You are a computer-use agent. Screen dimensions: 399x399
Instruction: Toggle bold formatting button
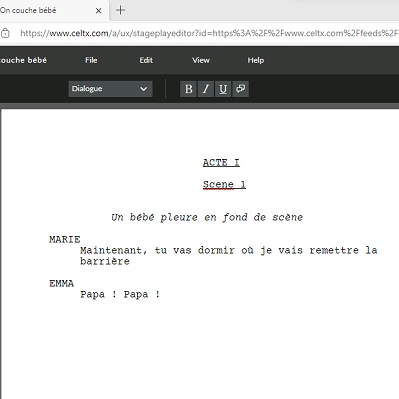pos(188,89)
